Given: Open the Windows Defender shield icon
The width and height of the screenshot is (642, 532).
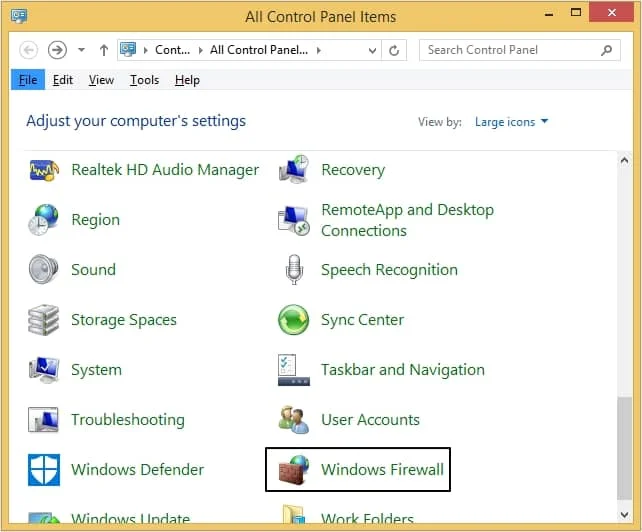Looking at the screenshot, I should tap(44, 470).
